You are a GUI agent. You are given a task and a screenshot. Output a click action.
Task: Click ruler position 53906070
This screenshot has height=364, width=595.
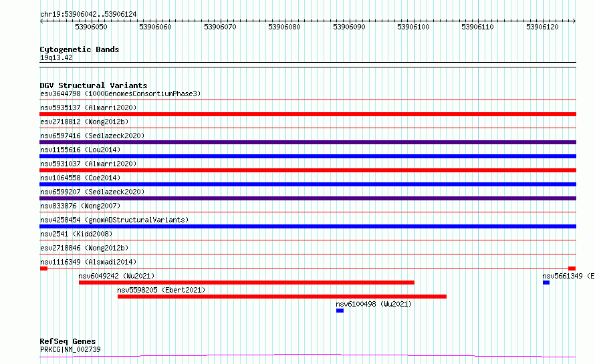pyautogui.click(x=220, y=27)
